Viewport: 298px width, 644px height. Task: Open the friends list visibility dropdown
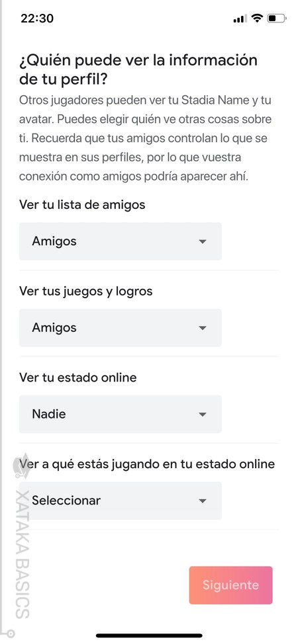pos(120,241)
